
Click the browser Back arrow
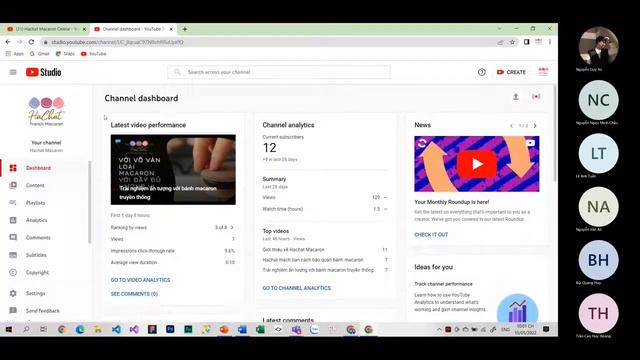(x=8, y=42)
